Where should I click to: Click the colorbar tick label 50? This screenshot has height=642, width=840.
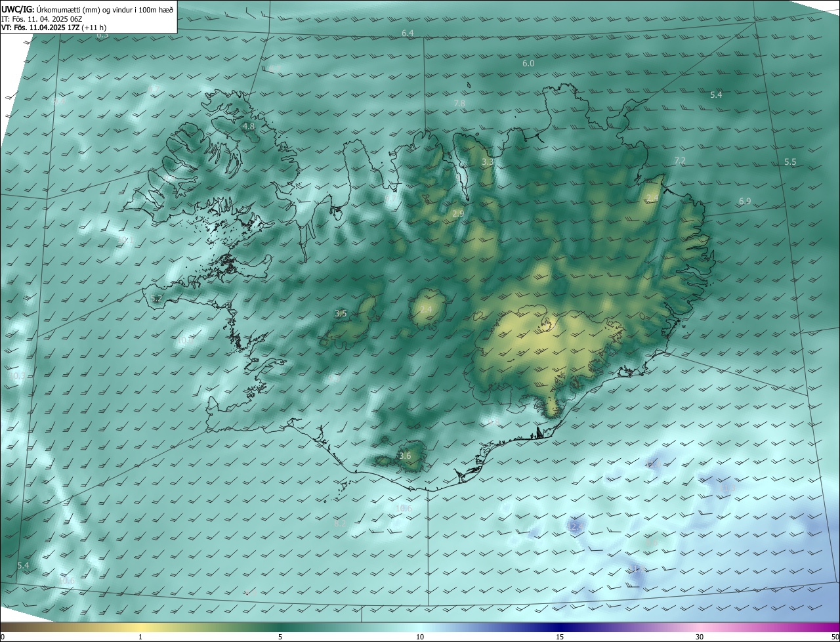tap(835, 637)
